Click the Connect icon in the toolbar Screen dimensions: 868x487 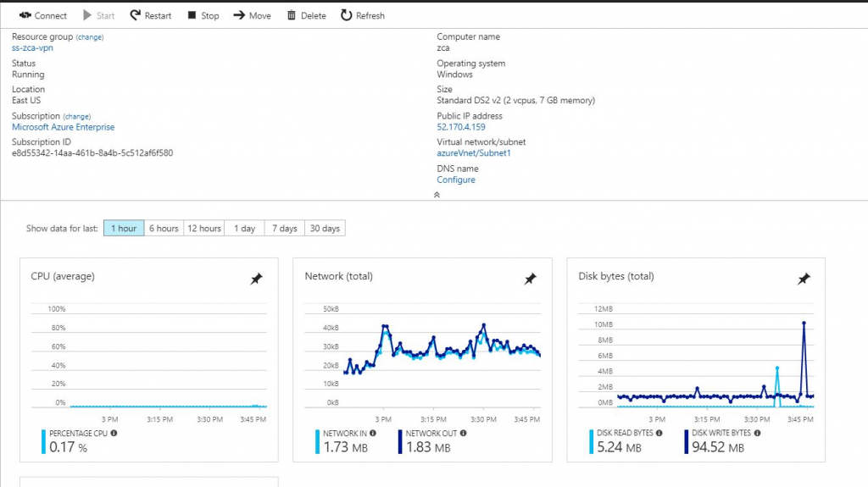[25, 15]
